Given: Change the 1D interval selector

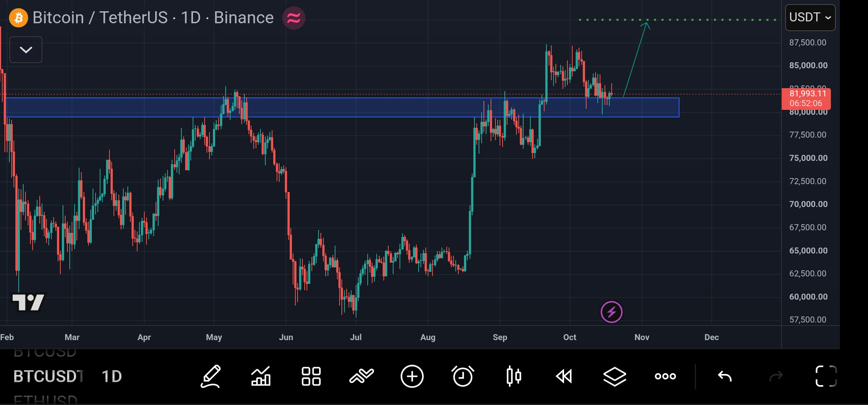Looking at the screenshot, I should [112, 376].
